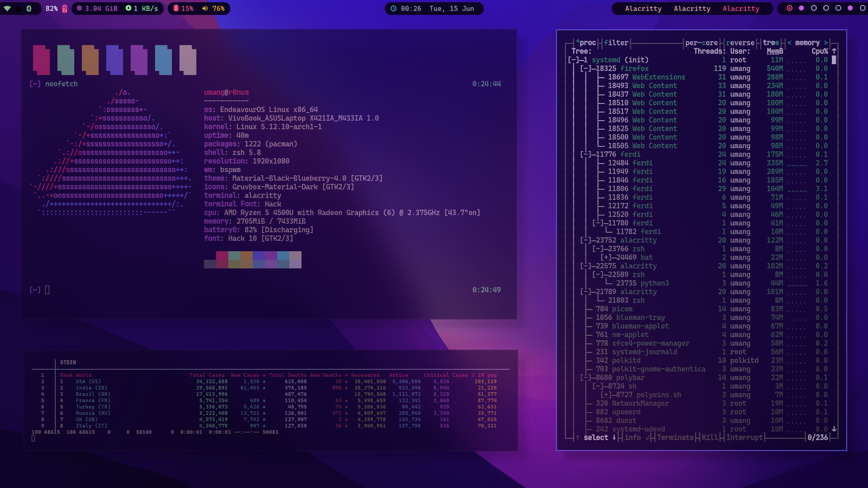Screen dimensions: 868x488
Task: Click the CPU icon showing 15%
Action: (176, 9)
